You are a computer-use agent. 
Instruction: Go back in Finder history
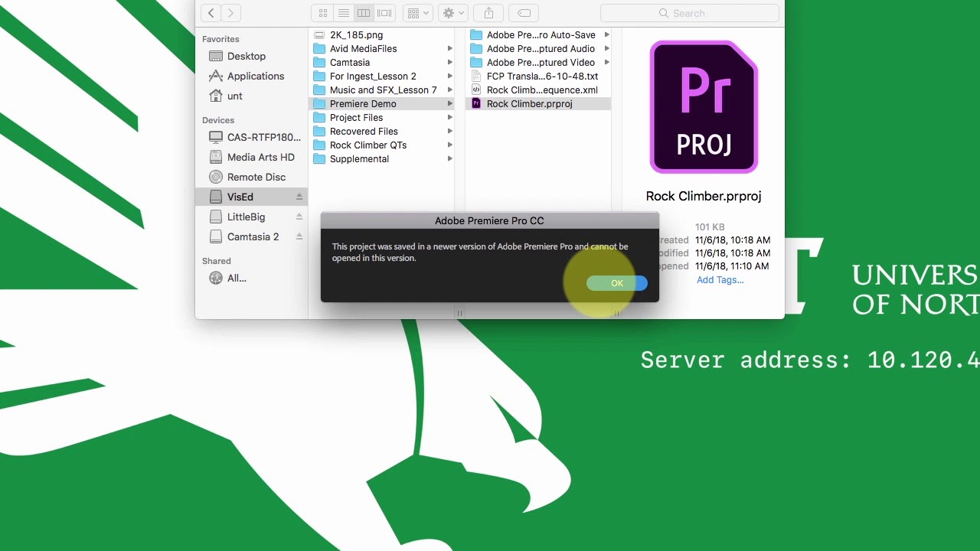pyautogui.click(x=211, y=13)
